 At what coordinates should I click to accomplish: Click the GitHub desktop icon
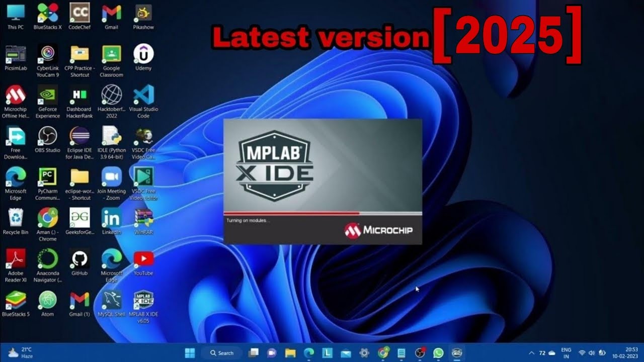(x=79, y=262)
